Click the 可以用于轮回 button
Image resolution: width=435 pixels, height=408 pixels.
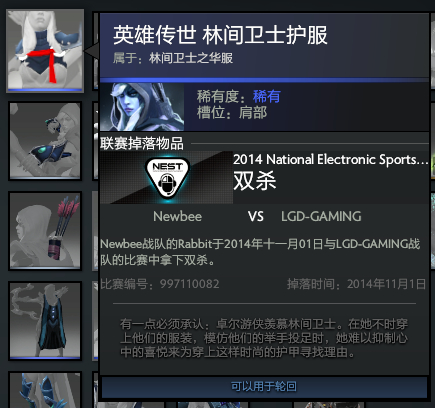click(264, 387)
